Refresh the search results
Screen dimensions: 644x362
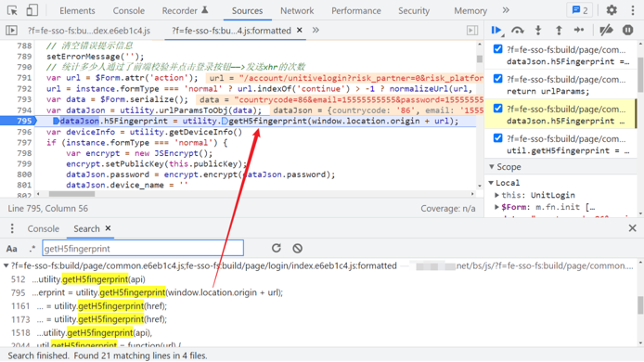277,248
